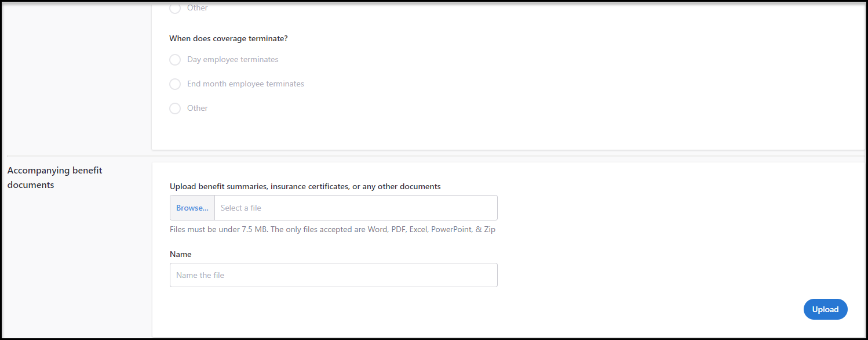Click the radio circle beside 'Day employee terminates'
The height and width of the screenshot is (340, 868).
[175, 60]
